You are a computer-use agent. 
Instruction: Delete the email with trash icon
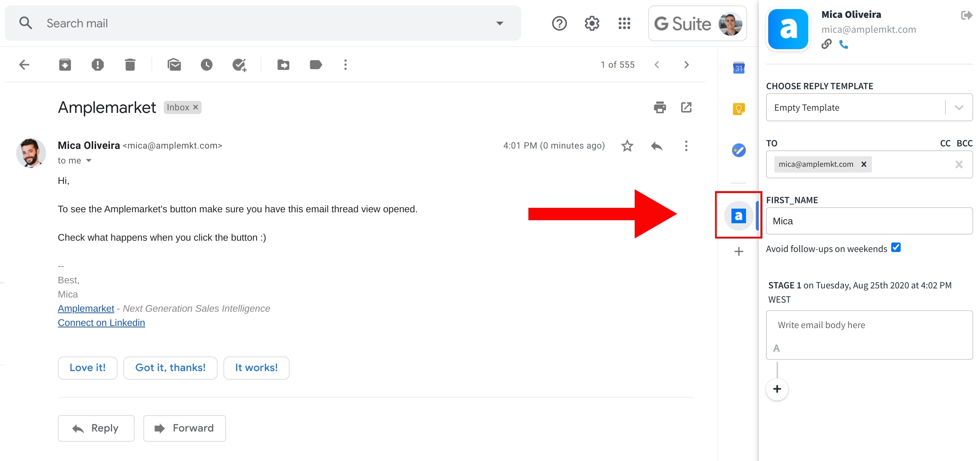[130, 65]
